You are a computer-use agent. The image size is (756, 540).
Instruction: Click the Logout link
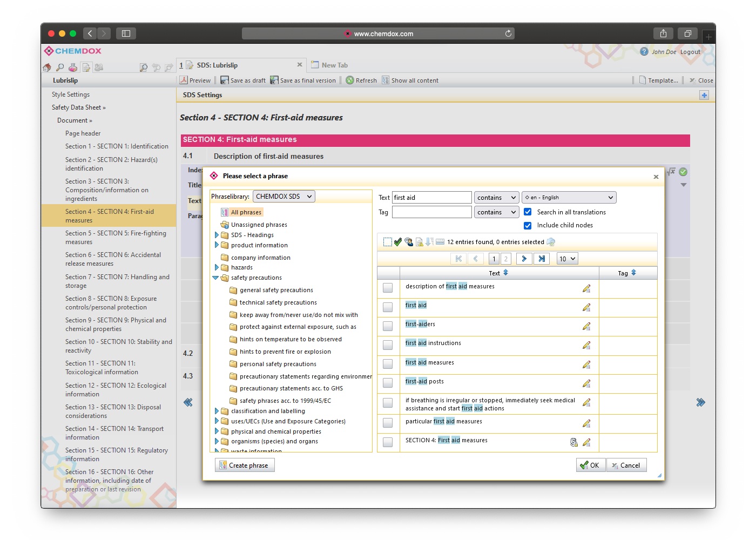click(x=690, y=52)
